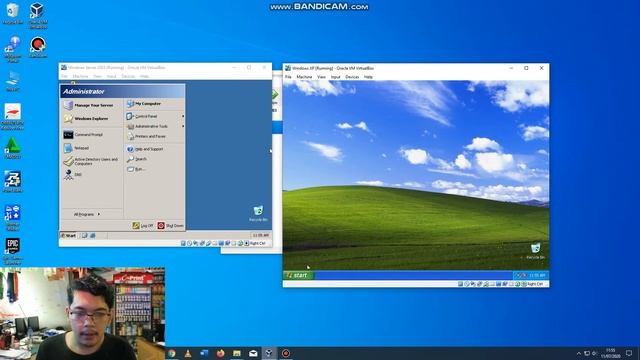Screen dimensions: 640x360
Task: Switch to VirtualBox in the host taskbar
Action: (269, 353)
